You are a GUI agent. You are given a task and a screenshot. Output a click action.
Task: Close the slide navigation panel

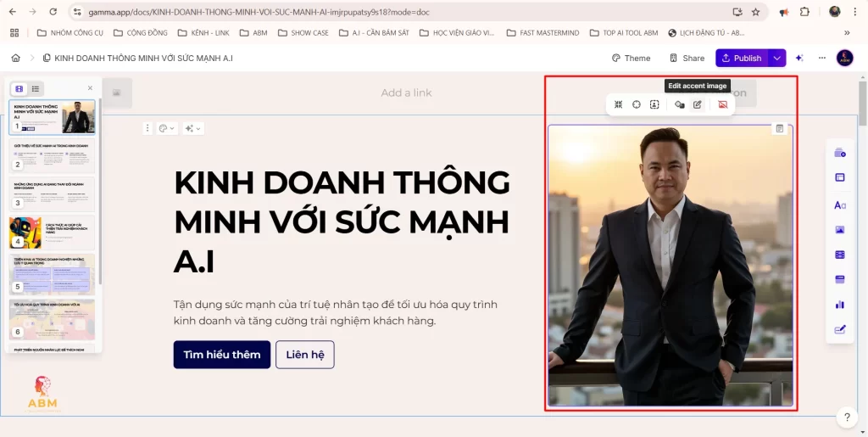click(91, 88)
